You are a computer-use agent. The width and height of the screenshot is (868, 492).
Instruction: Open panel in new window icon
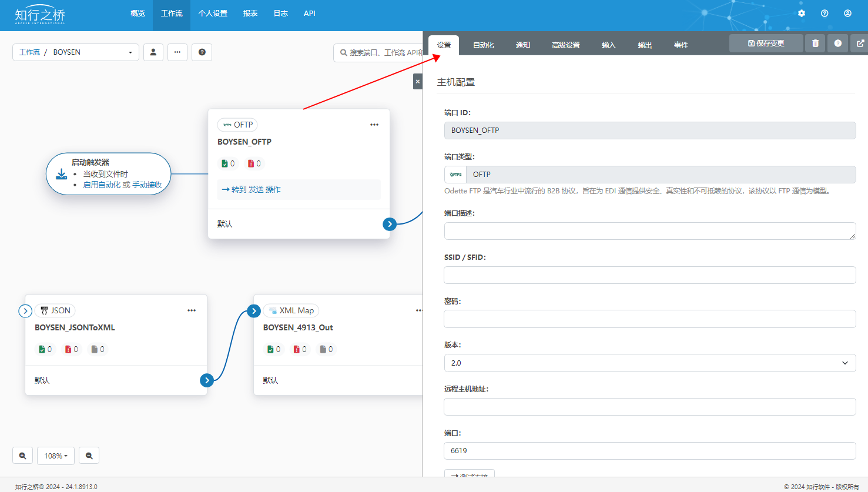coord(860,43)
